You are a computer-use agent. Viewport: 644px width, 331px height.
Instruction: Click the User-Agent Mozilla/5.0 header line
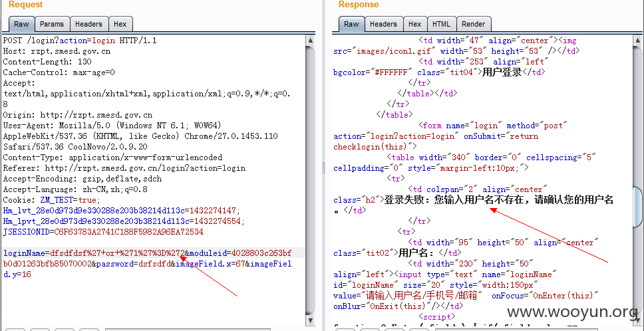(112, 126)
